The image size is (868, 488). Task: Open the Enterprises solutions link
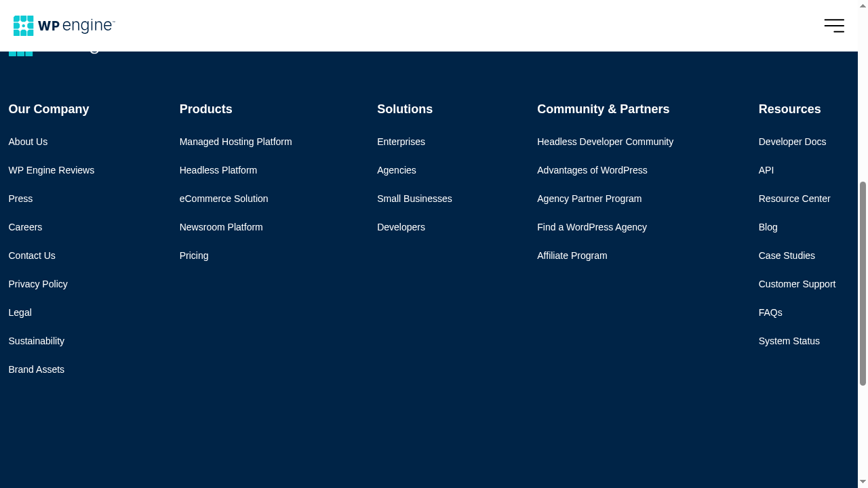[401, 142]
